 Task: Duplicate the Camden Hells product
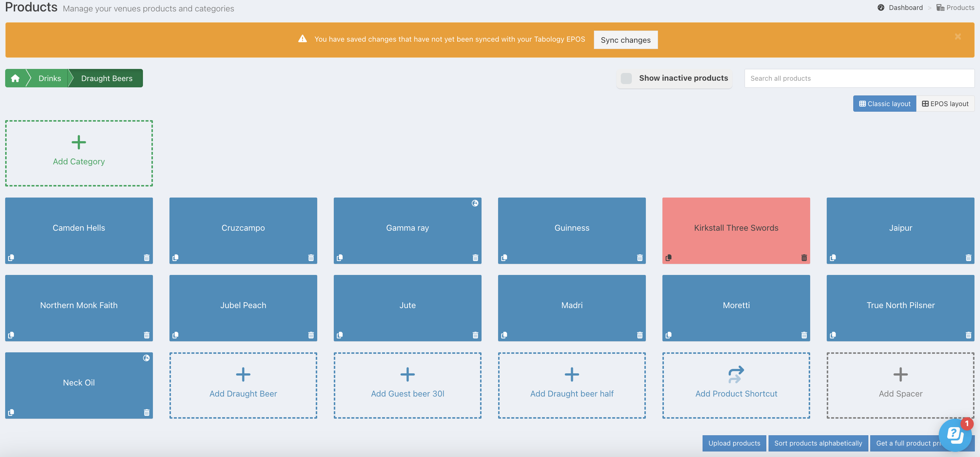(11, 258)
